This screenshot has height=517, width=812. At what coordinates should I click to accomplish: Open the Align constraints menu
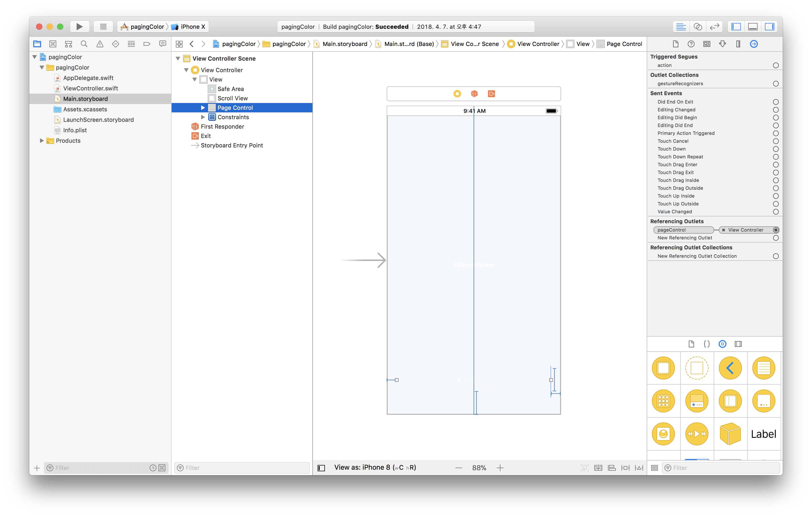(x=612, y=468)
